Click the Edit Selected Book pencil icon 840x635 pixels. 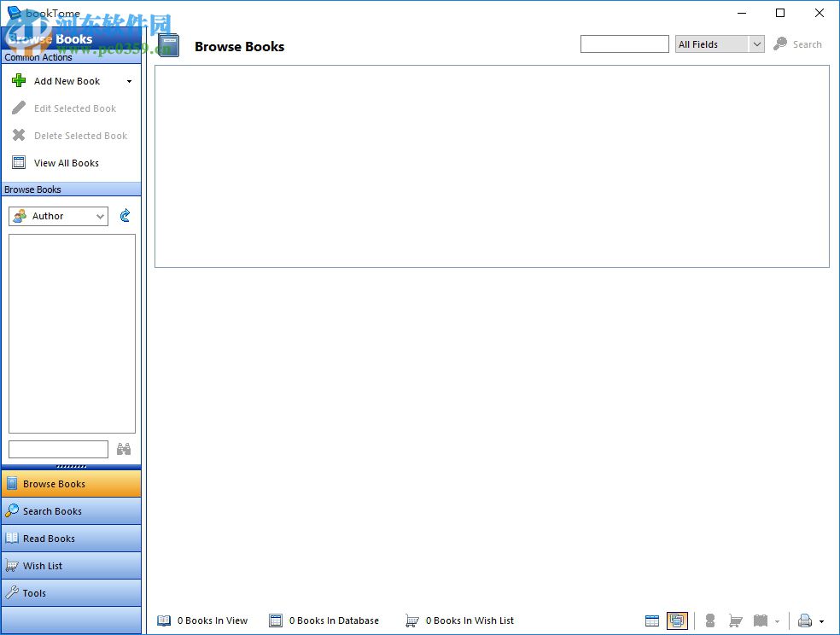19,108
